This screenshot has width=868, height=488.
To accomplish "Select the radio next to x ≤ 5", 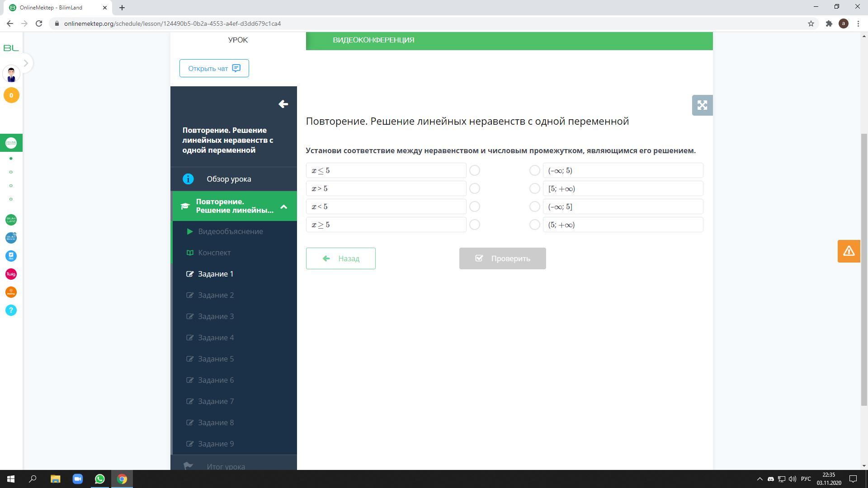I will 474,170.
